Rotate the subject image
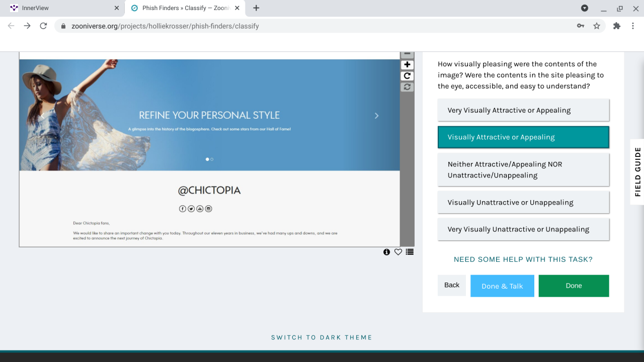644x362 pixels. [x=407, y=76]
